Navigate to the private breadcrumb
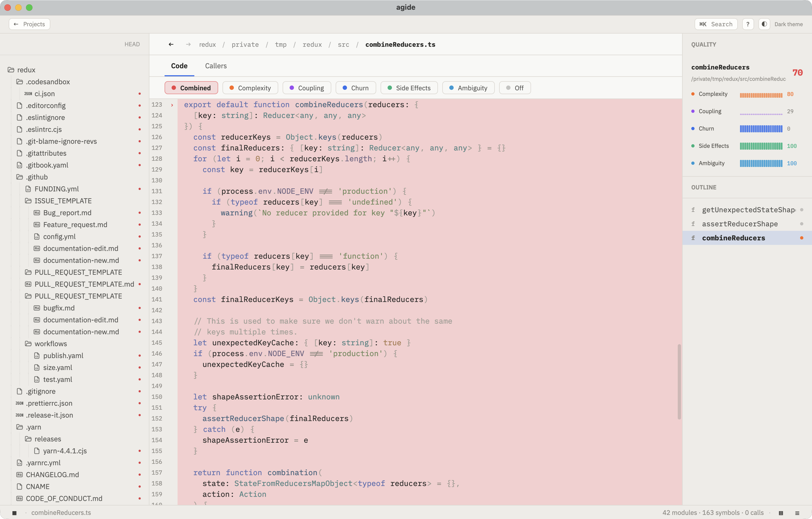Screen dimensions: 812x519 click(245, 44)
